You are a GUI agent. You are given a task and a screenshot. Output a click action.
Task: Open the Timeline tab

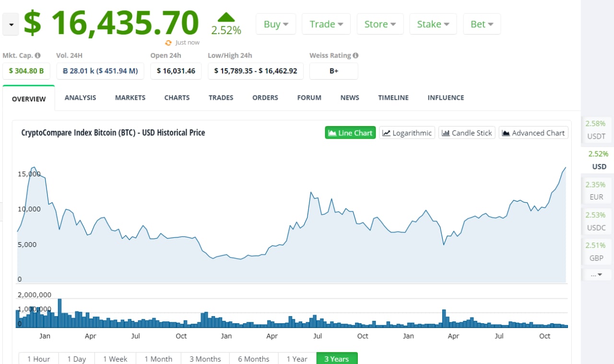click(393, 97)
